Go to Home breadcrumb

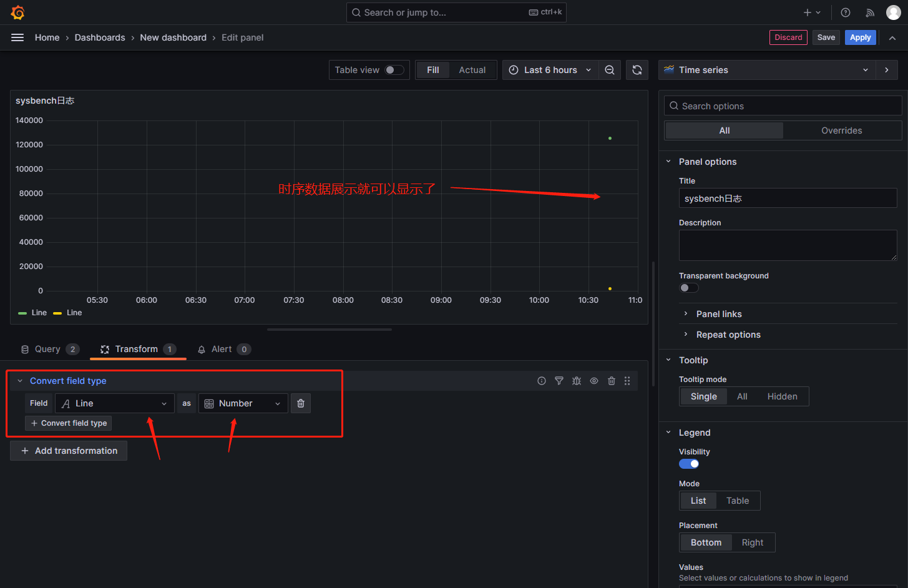(47, 37)
